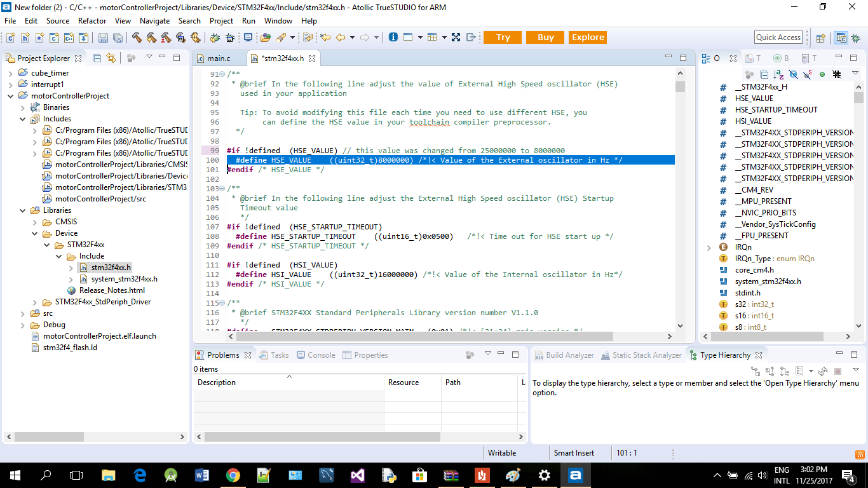The image size is (868, 488).
Task: Open the Project menu
Action: 222,21
